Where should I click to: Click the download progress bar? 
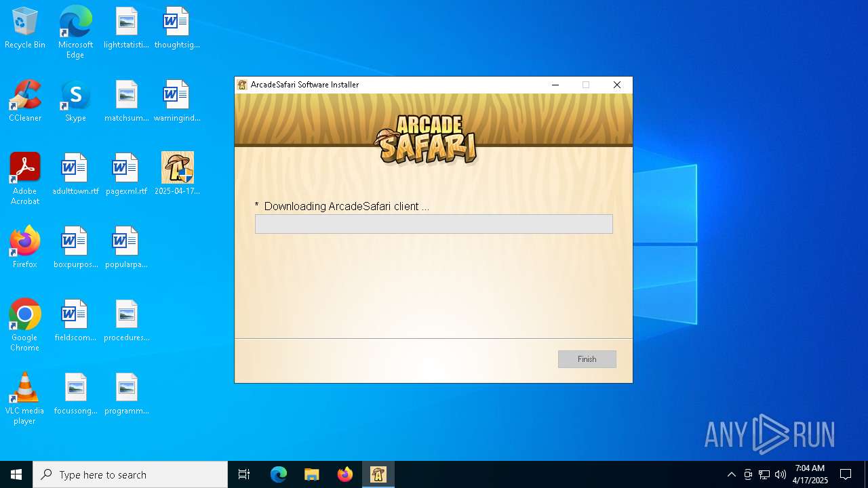[x=434, y=224]
